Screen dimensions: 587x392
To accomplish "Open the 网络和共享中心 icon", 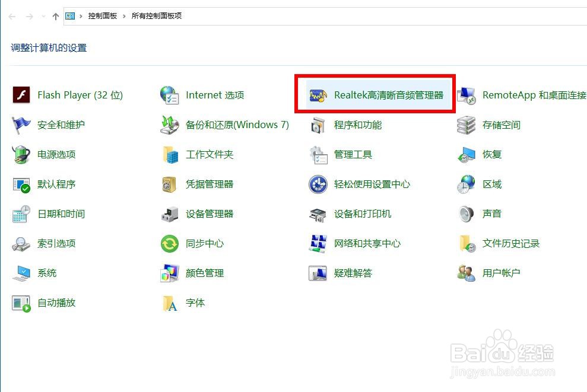I will [x=318, y=244].
